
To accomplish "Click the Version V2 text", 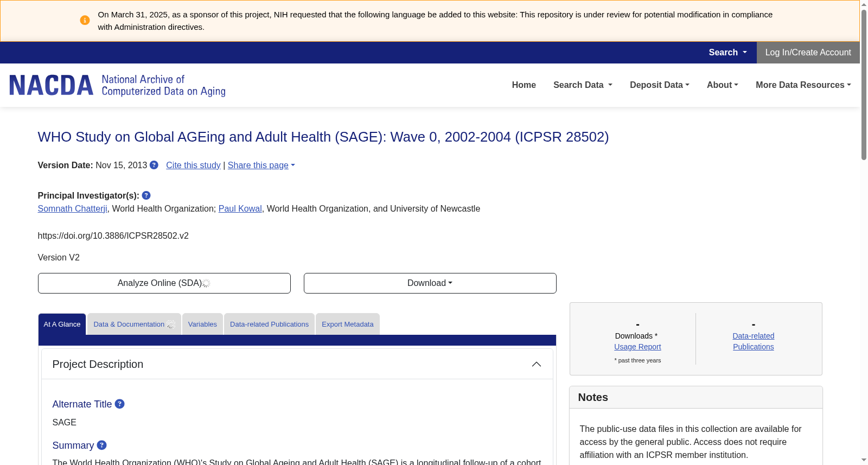I will coord(59,257).
